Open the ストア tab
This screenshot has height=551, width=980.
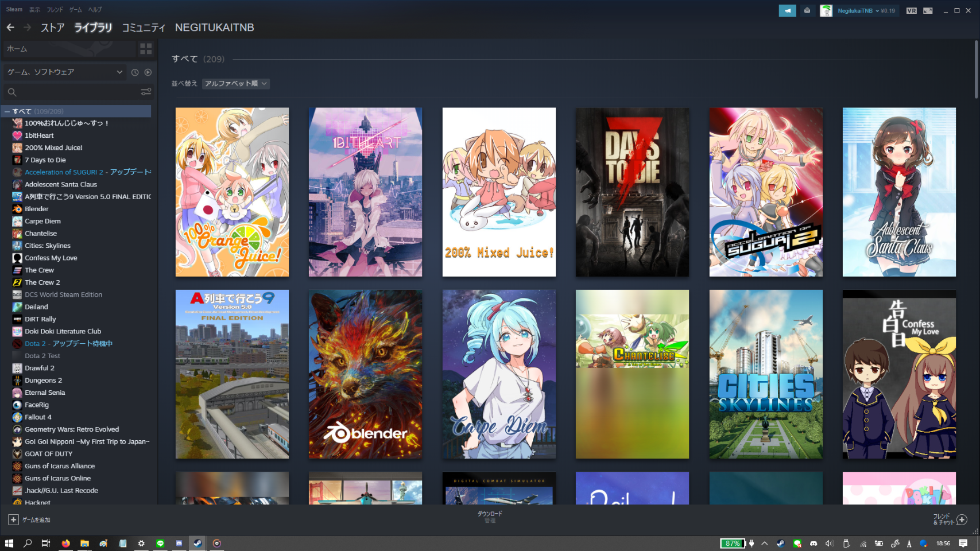point(52,28)
